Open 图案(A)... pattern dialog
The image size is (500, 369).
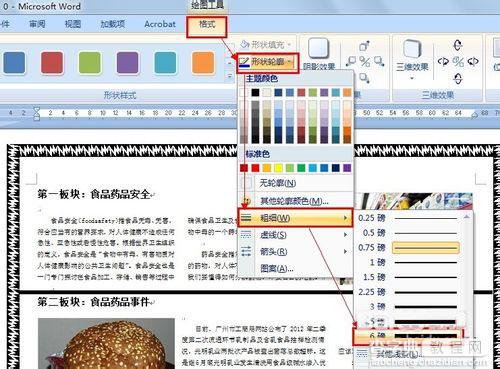[x=296, y=268]
